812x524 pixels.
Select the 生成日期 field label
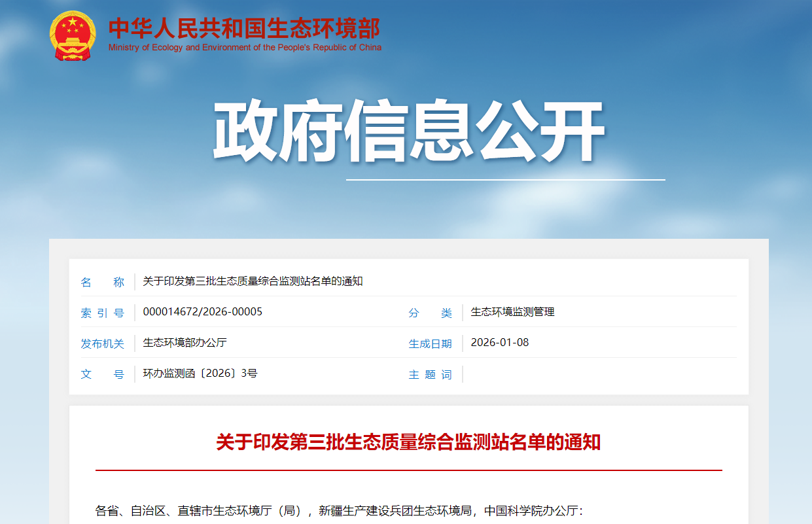430,343
